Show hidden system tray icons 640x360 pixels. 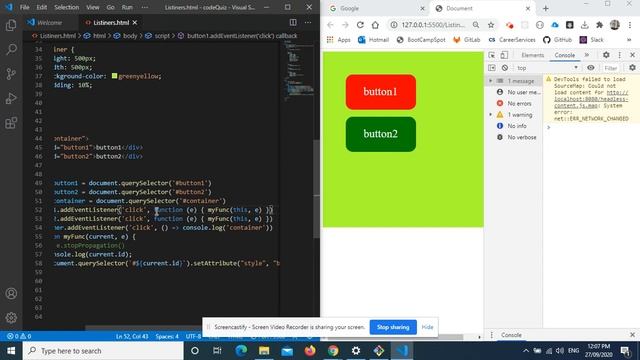click(x=526, y=351)
